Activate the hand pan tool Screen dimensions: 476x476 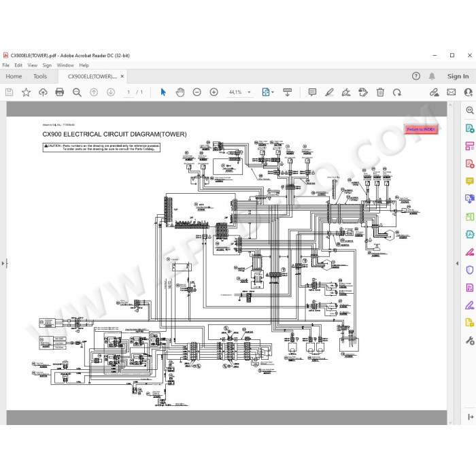pyautogui.click(x=180, y=92)
